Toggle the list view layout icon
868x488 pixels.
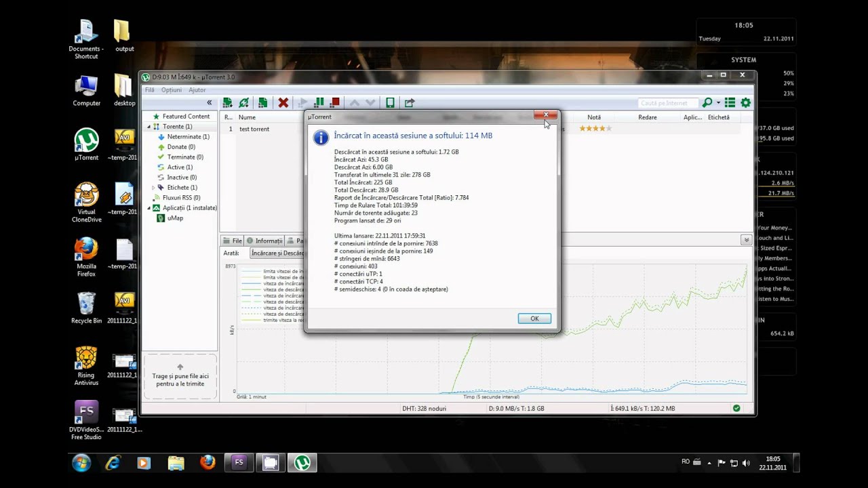point(730,103)
